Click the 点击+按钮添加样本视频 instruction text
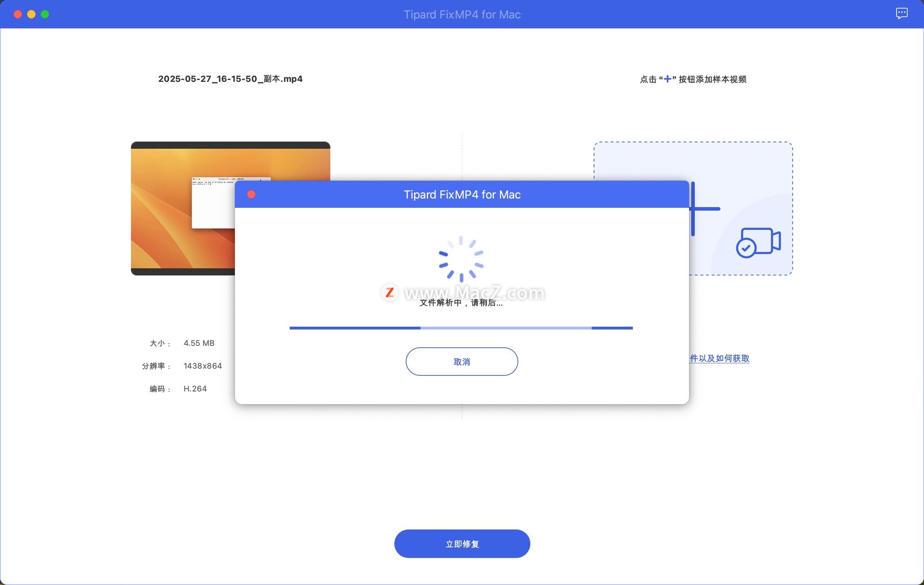The height and width of the screenshot is (585, 924). 693,79
